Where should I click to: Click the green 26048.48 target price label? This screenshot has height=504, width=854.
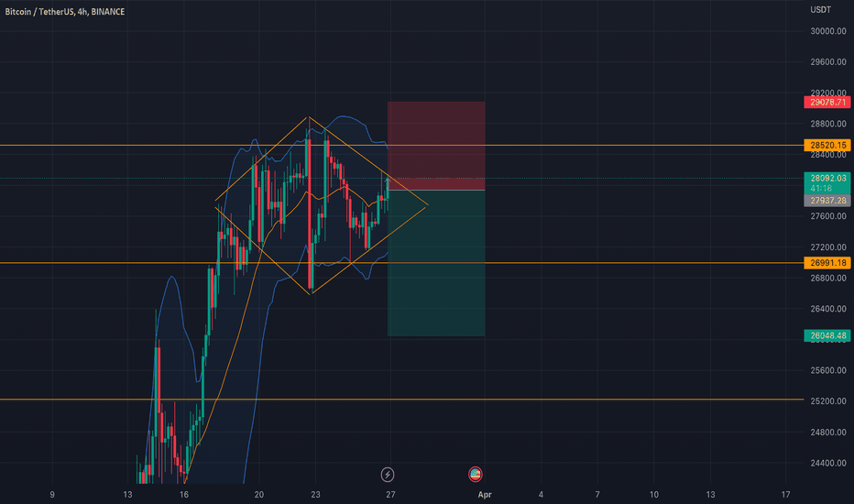tap(827, 335)
